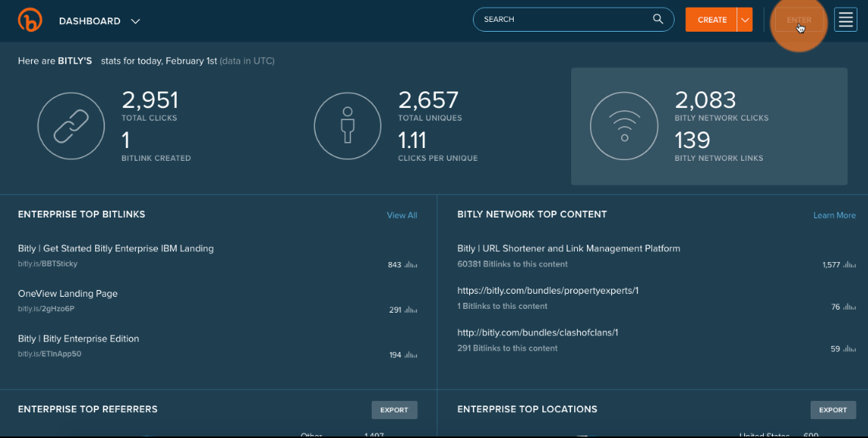This screenshot has width=868, height=438.
Task: Select the 2,657 Total Uniques value
Action: coord(428,100)
